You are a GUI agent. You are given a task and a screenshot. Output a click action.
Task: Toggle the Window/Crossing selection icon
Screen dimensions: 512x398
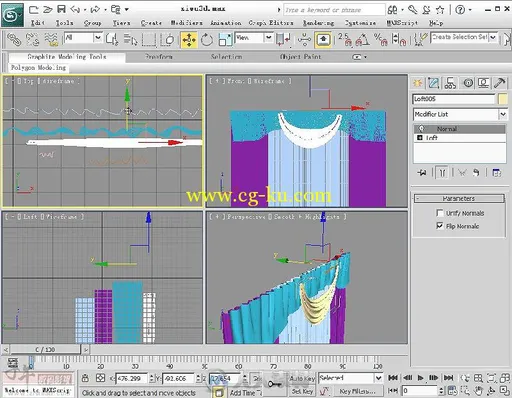168,40
